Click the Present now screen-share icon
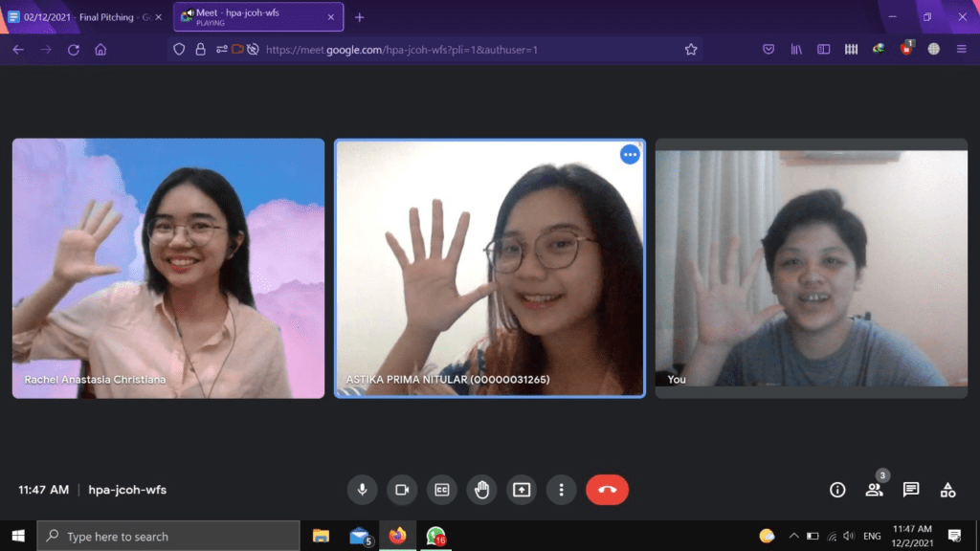The image size is (980, 551). click(x=522, y=490)
